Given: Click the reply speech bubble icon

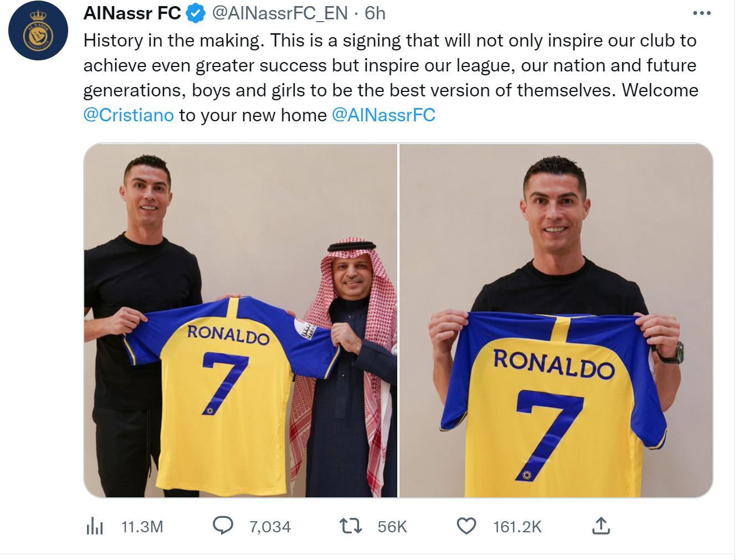Looking at the screenshot, I should click(x=223, y=526).
